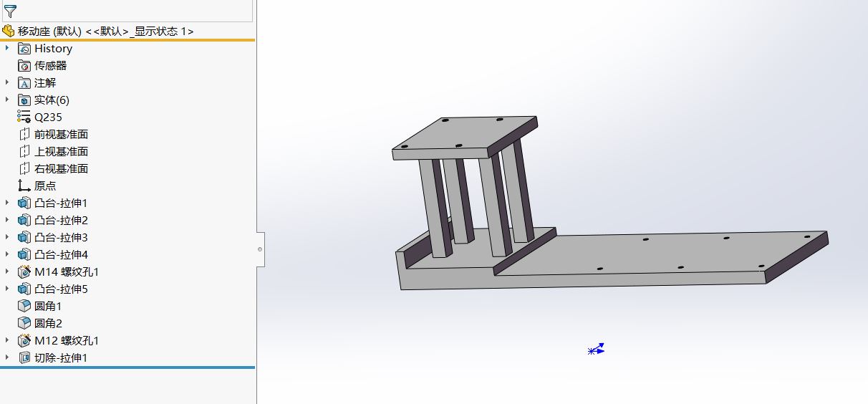Click the 凸台-拉伸2 extrude feature icon
The height and width of the screenshot is (404, 868).
coord(24,221)
